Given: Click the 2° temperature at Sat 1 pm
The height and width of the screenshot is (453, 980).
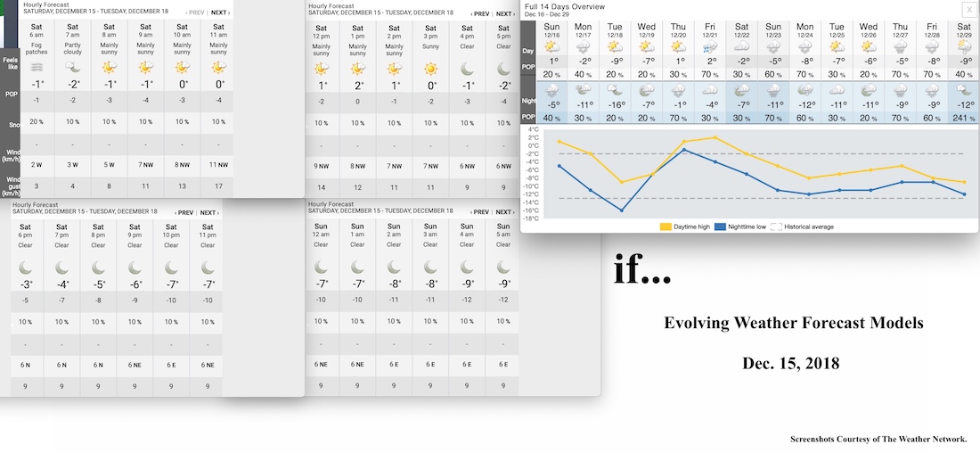Looking at the screenshot, I should 357,86.
